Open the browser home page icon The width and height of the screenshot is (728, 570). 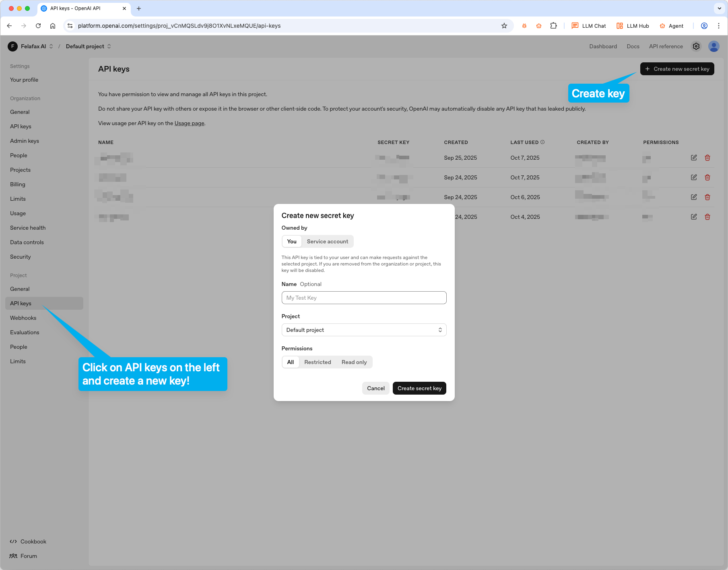(53, 26)
